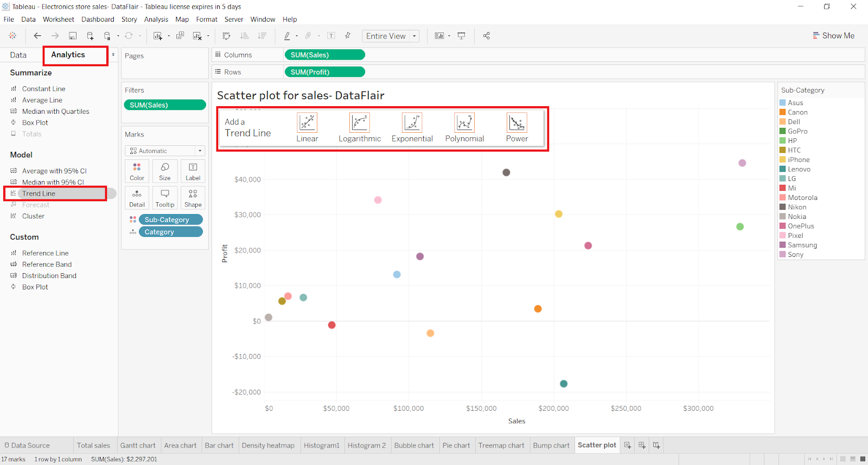Expand the Show/Hide Cards dropdown arrow

pyautogui.click(x=449, y=36)
